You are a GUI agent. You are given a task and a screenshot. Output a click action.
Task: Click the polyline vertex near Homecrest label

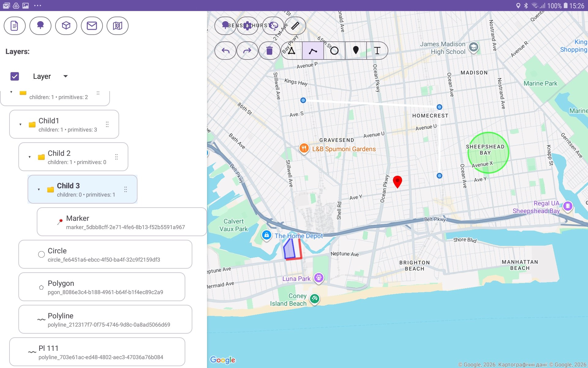pos(439,107)
